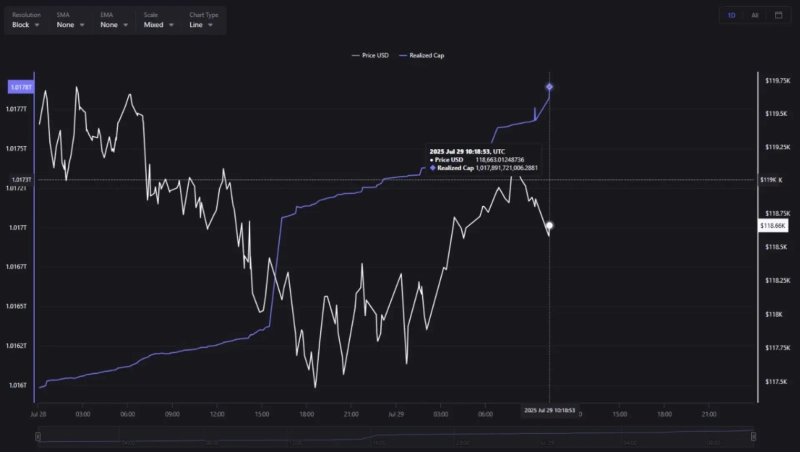The image size is (800, 452).
Task: Click right handle of range navigator
Action: coord(753,435)
